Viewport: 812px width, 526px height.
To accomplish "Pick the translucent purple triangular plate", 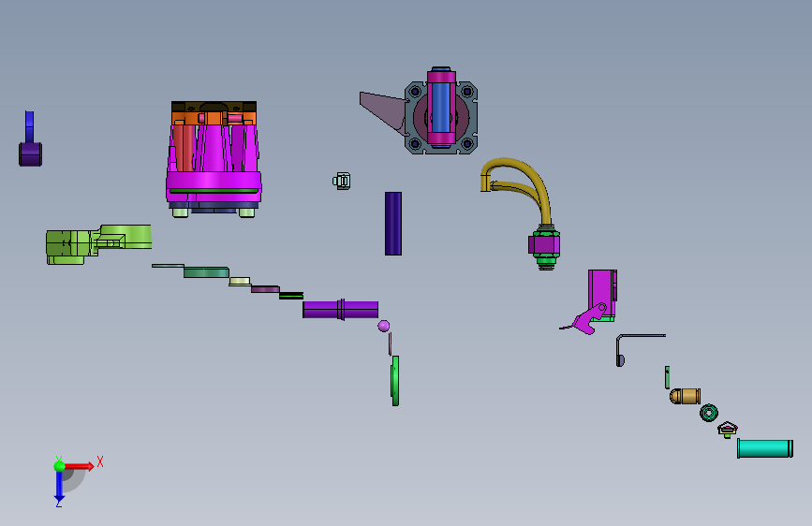I will [x=383, y=111].
